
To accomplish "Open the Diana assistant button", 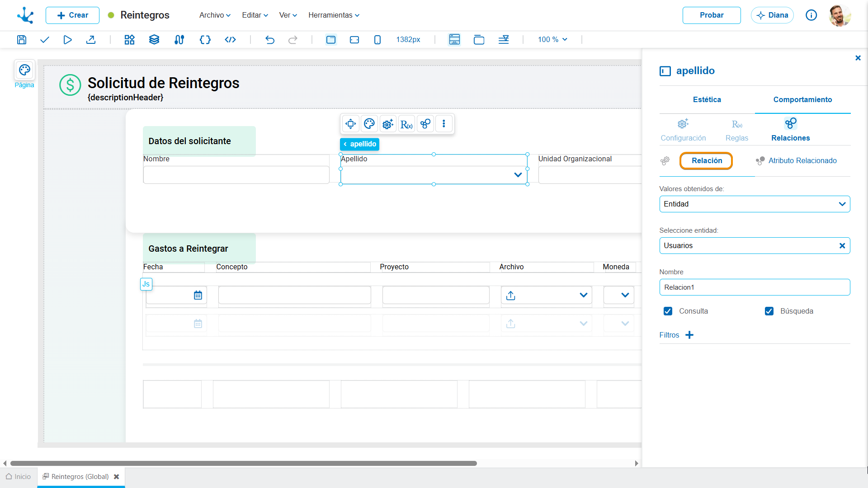I will pyautogui.click(x=772, y=15).
